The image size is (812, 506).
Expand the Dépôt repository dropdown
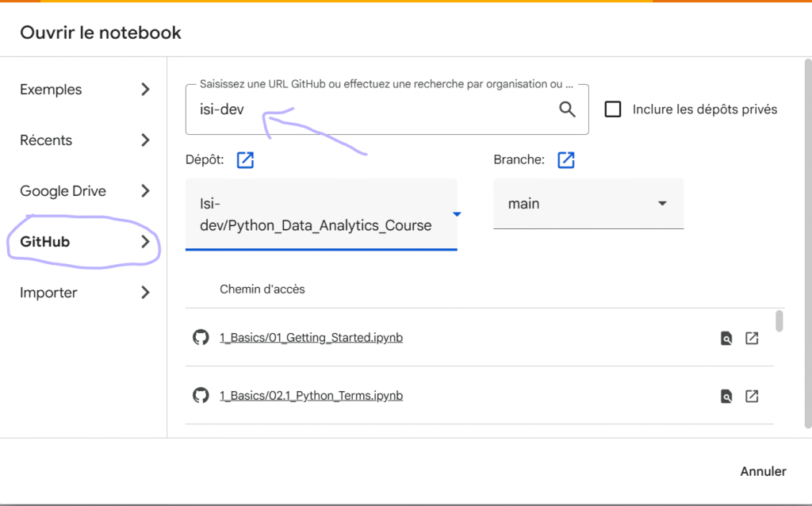coord(456,214)
